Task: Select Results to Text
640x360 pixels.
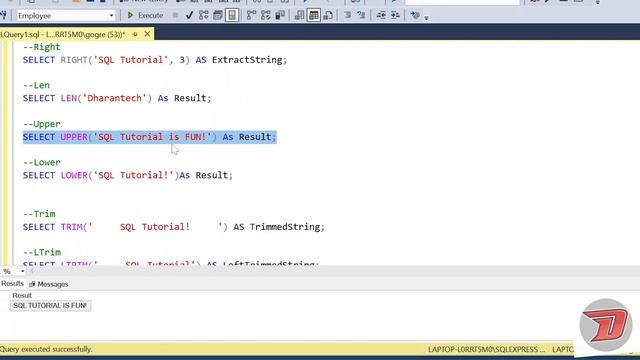Action: tap(300, 16)
